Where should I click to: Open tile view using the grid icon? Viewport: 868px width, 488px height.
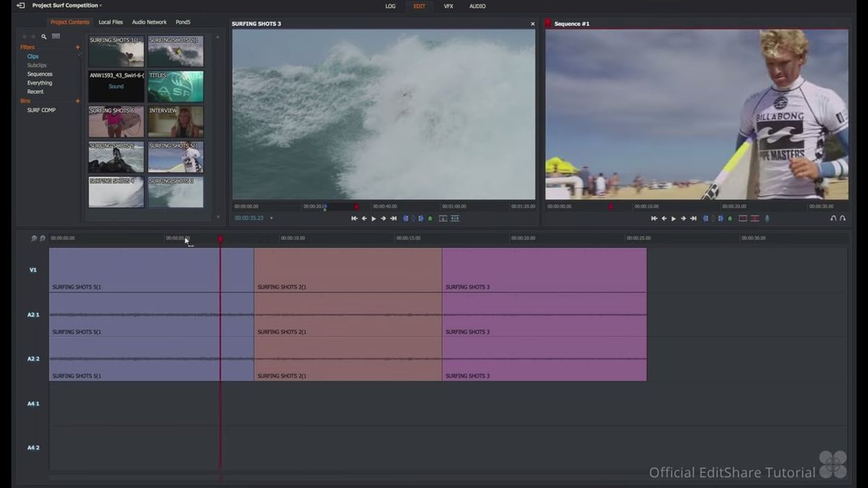point(56,35)
